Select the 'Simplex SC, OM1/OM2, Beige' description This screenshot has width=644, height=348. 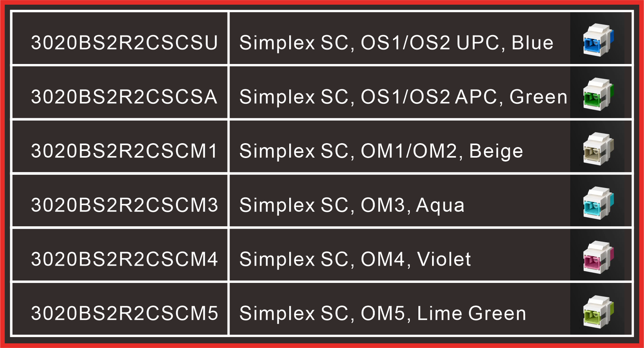[381, 151]
